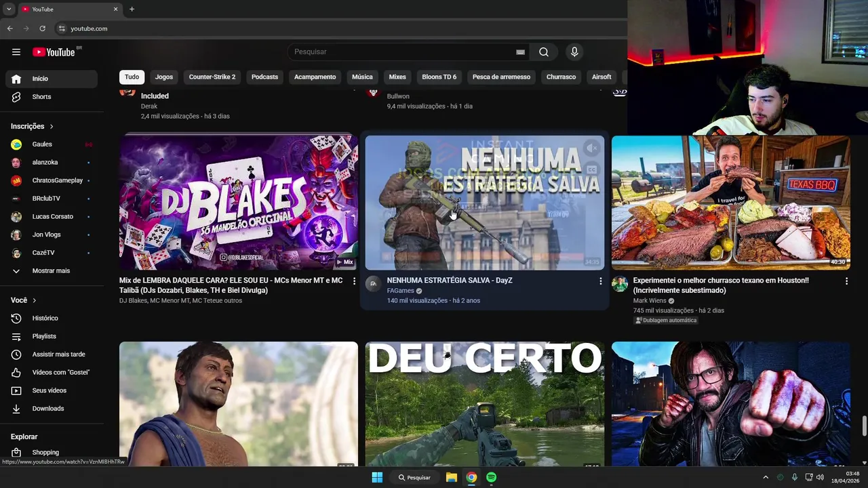Show hidden system tray icons
The width and height of the screenshot is (868, 488).
coord(766,477)
